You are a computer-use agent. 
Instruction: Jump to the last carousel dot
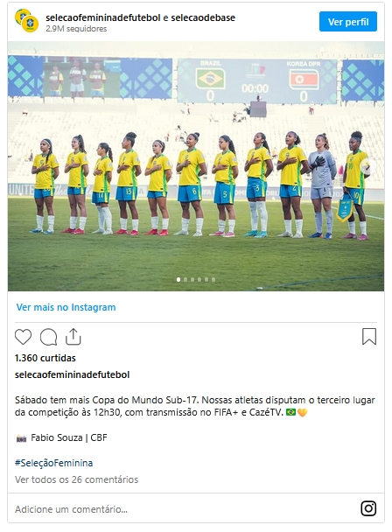click(213, 280)
